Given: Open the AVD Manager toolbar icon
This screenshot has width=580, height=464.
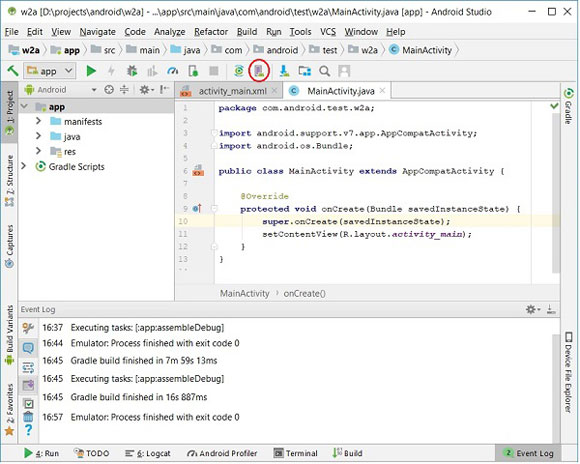Looking at the screenshot, I should tap(259, 71).
